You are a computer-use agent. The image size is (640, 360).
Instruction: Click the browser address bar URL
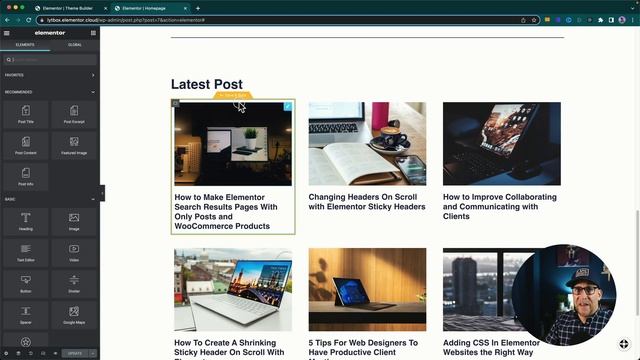pos(126,20)
